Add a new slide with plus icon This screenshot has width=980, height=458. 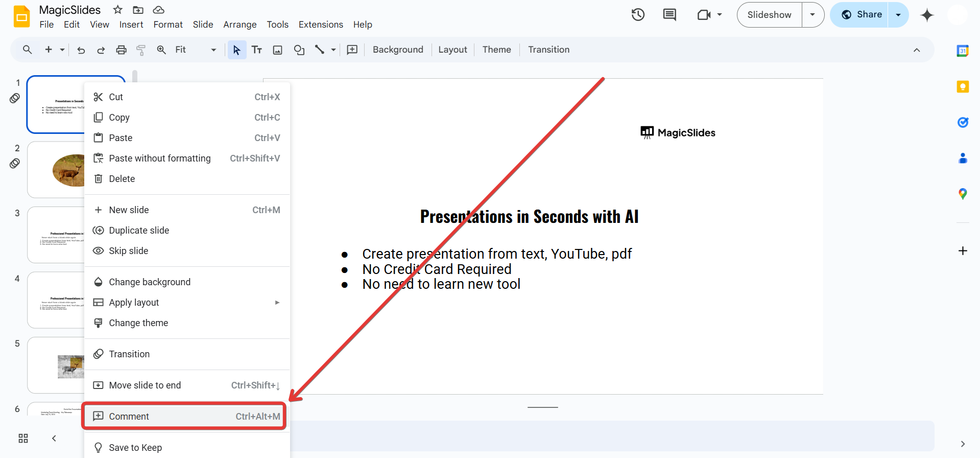click(49, 50)
